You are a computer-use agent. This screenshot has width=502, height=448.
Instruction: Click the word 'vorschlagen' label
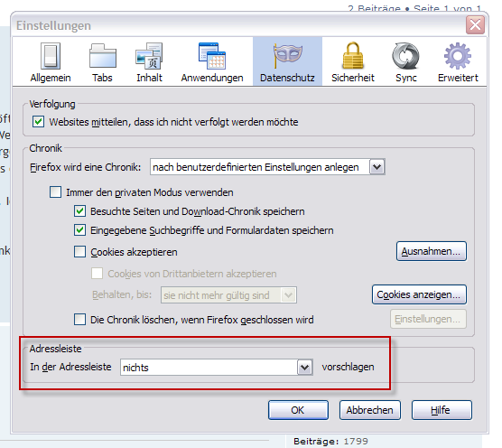point(348,367)
